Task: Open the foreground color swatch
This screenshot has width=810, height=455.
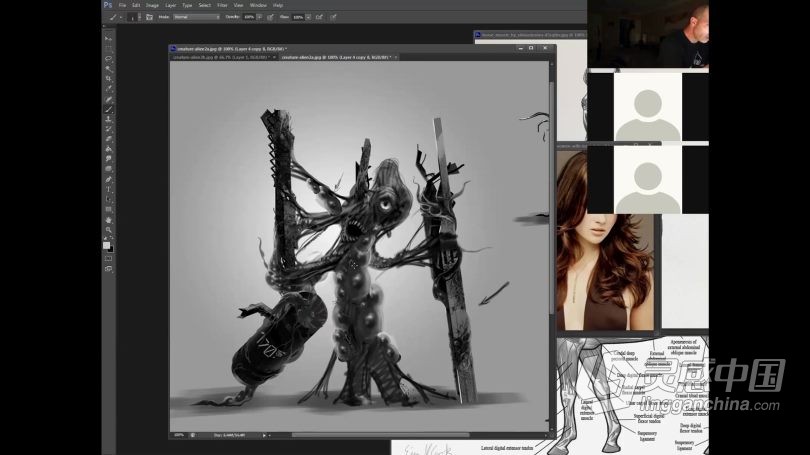Action: 106,245
